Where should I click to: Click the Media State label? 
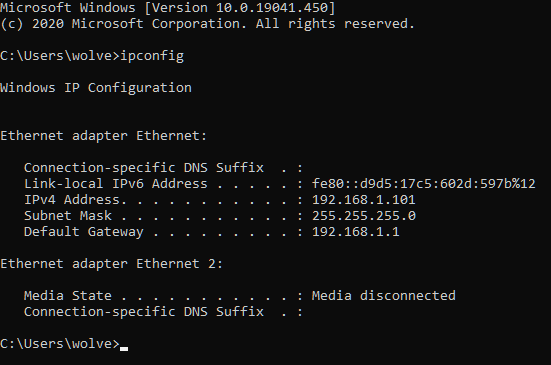coord(68,296)
